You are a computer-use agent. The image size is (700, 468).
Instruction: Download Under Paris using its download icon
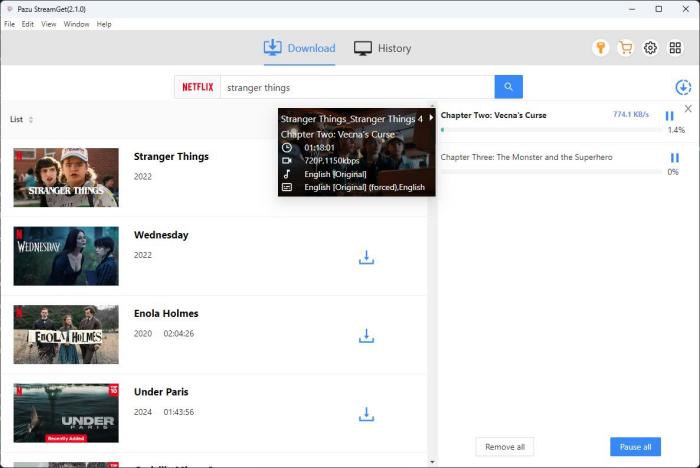(x=366, y=414)
